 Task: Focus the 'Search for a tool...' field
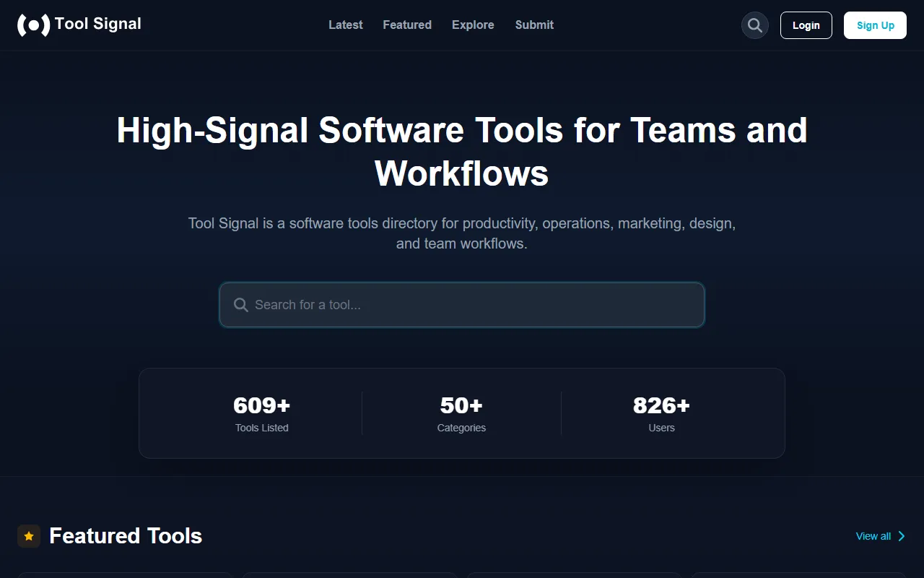[x=462, y=305]
